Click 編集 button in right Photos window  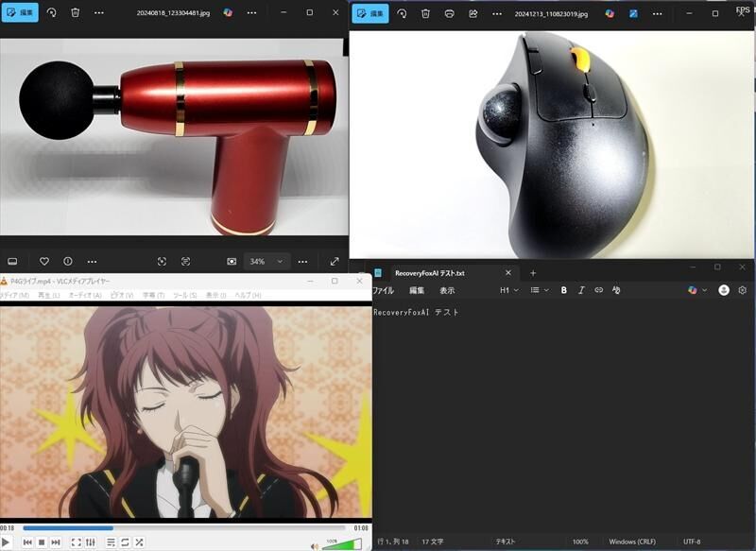(x=370, y=13)
